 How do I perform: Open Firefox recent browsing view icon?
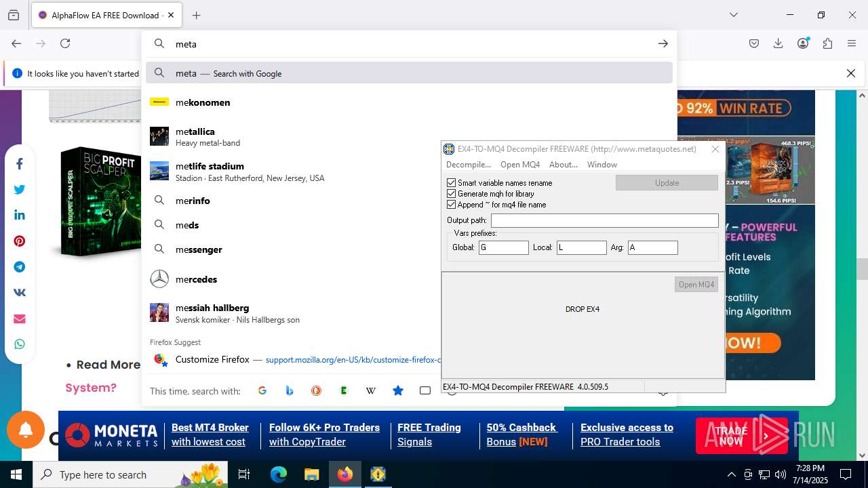14,15
